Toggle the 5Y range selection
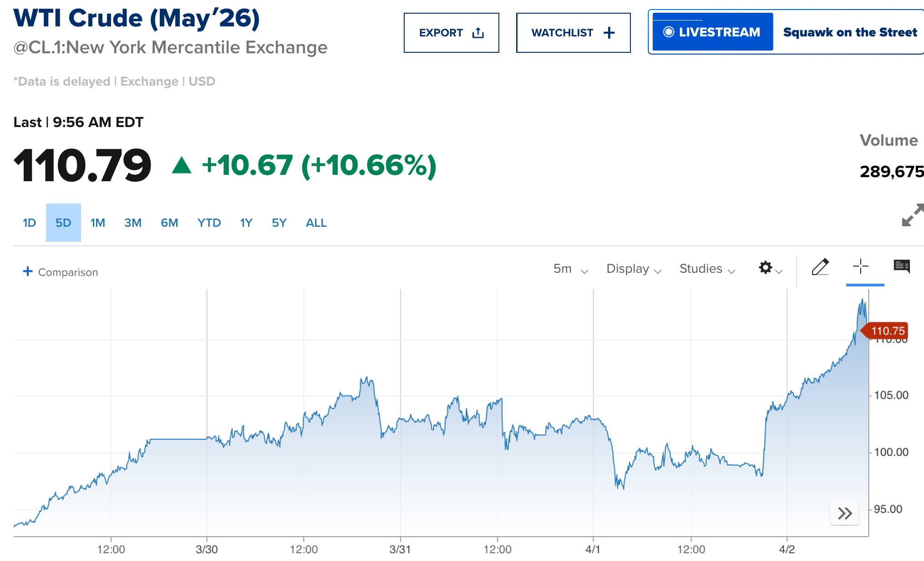 [x=279, y=223]
